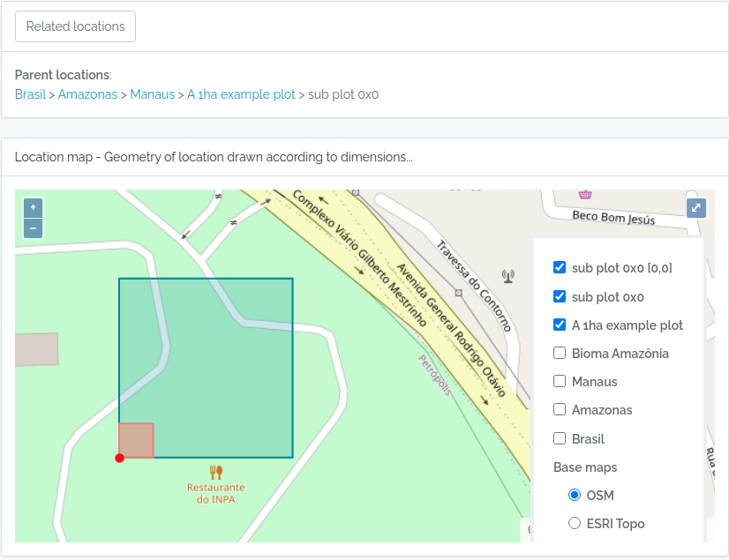Click the map zoom out button

[x=33, y=228]
